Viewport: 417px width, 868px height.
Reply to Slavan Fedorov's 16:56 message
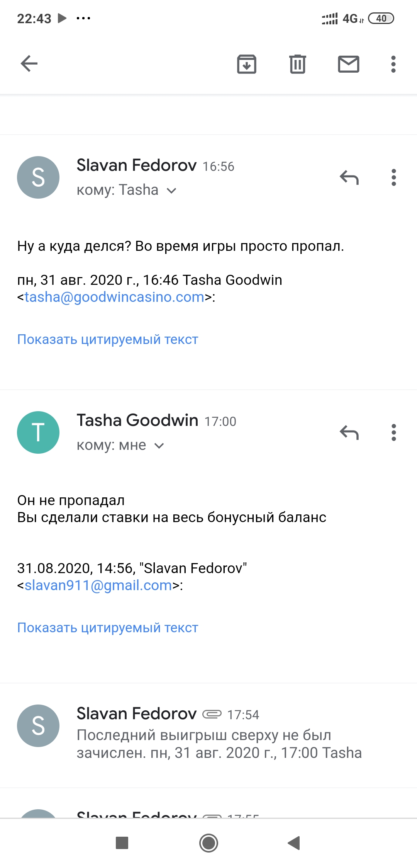tap(349, 178)
